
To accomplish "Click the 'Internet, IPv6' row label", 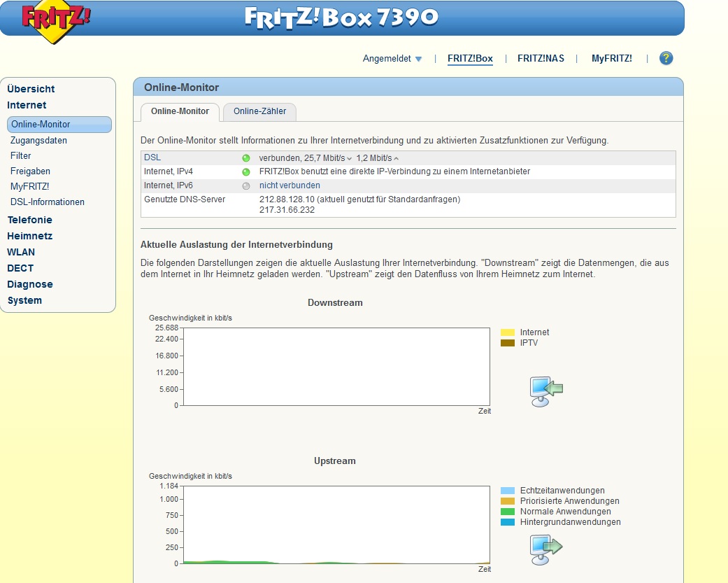I will (x=168, y=185).
